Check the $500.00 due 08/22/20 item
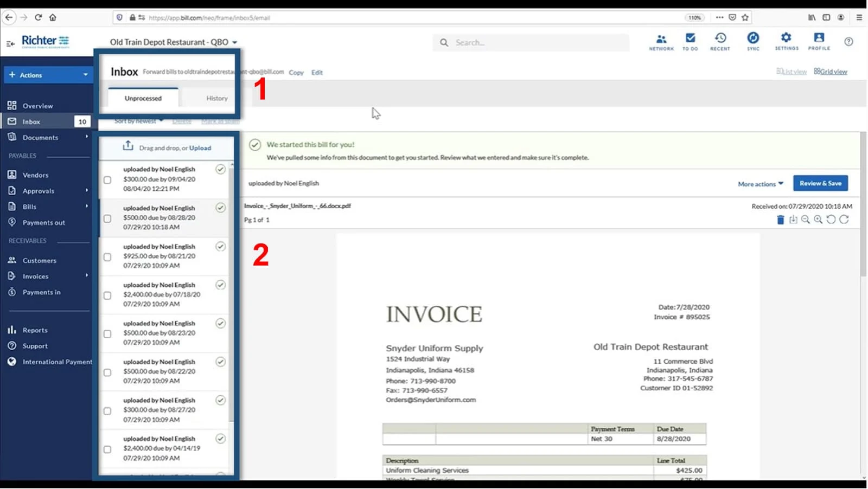 [x=107, y=372]
